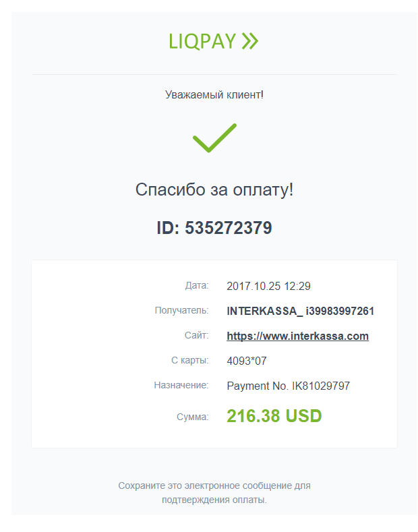The height and width of the screenshot is (532, 418).
Task: Click the 'Дата:' label
Action: (x=197, y=285)
